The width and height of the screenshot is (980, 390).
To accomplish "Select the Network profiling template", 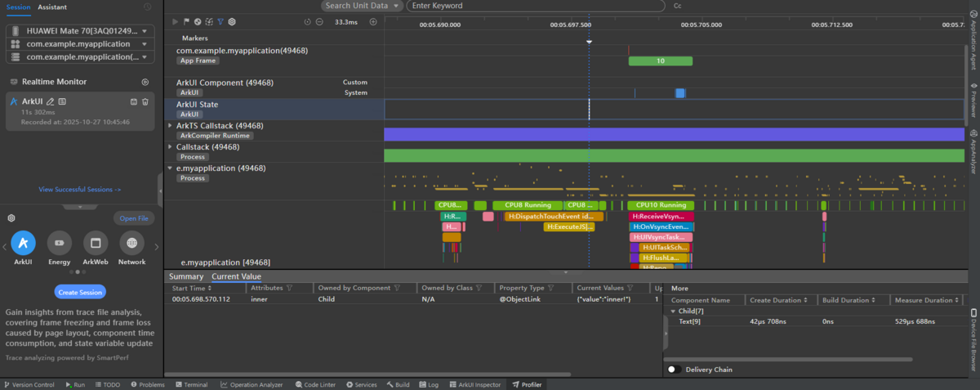I will pyautogui.click(x=131, y=243).
